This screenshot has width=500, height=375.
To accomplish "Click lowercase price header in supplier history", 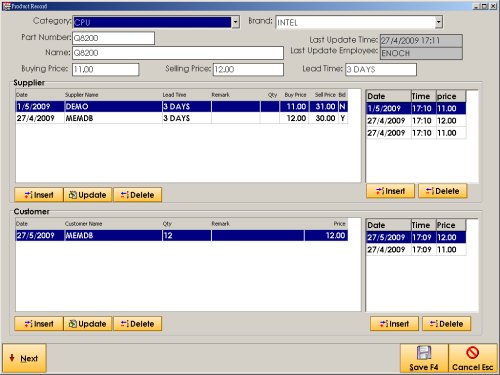I will [451, 96].
